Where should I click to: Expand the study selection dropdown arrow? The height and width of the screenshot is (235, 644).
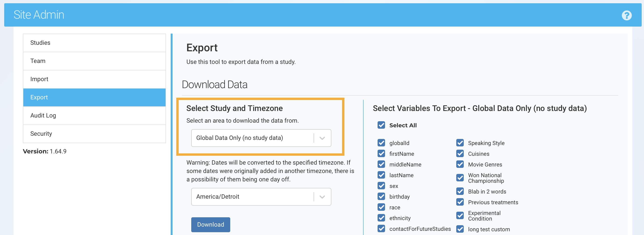click(x=322, y=138)
